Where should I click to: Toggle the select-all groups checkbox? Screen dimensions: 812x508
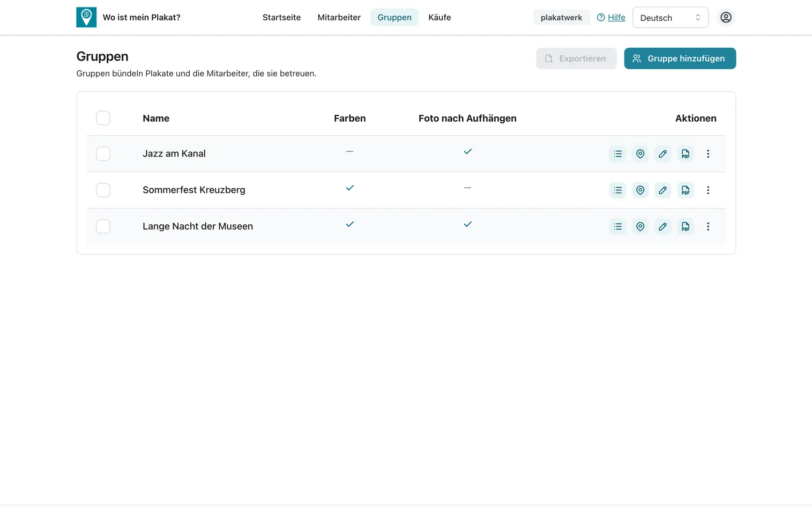point(103,118)
